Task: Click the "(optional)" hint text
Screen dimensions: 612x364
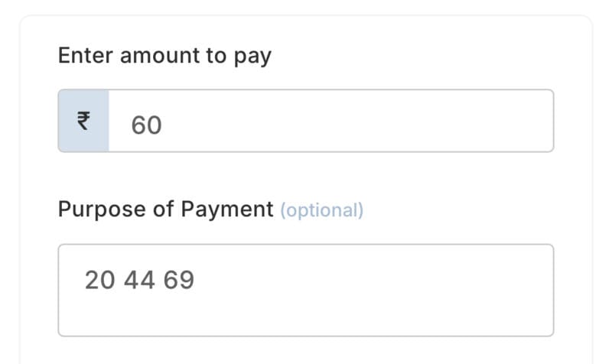Action: click(321, 210)
